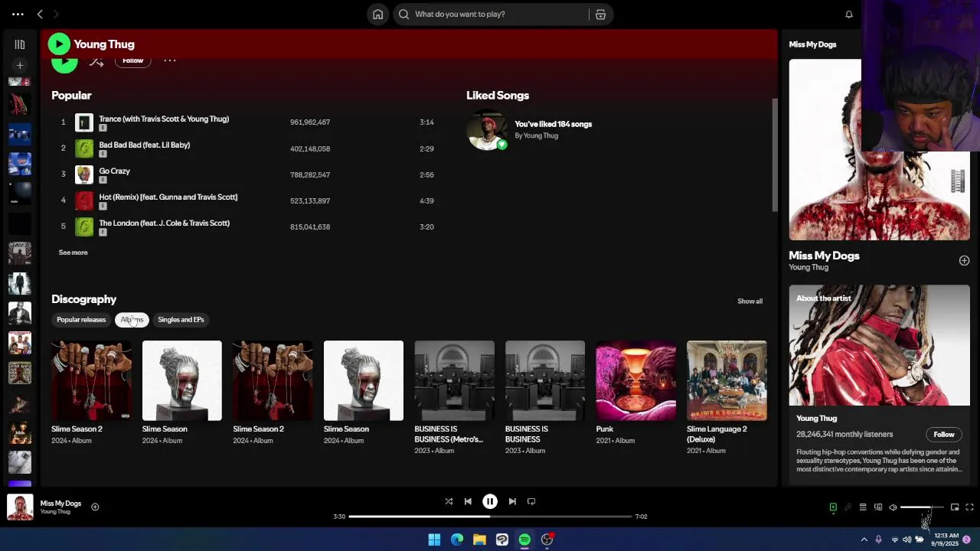Open Wi-Fi network tray icon
This screenshot has height=551, width=980.
(894, 540)
